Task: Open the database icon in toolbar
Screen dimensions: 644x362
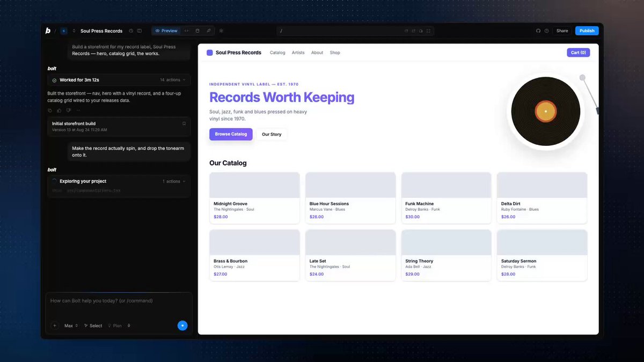Action: pos(197,31)
